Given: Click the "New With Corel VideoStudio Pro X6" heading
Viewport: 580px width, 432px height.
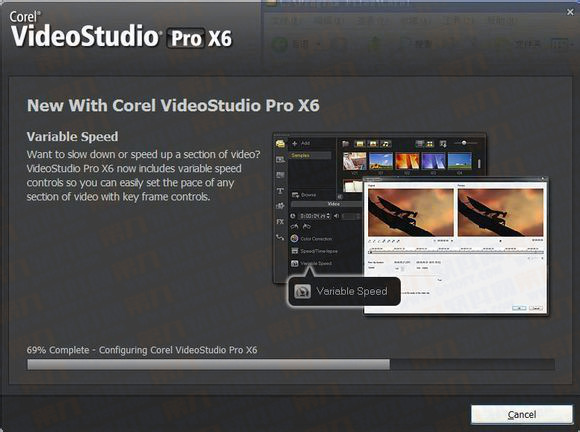Looking at the screenshot, I should (x=173, y=106).
